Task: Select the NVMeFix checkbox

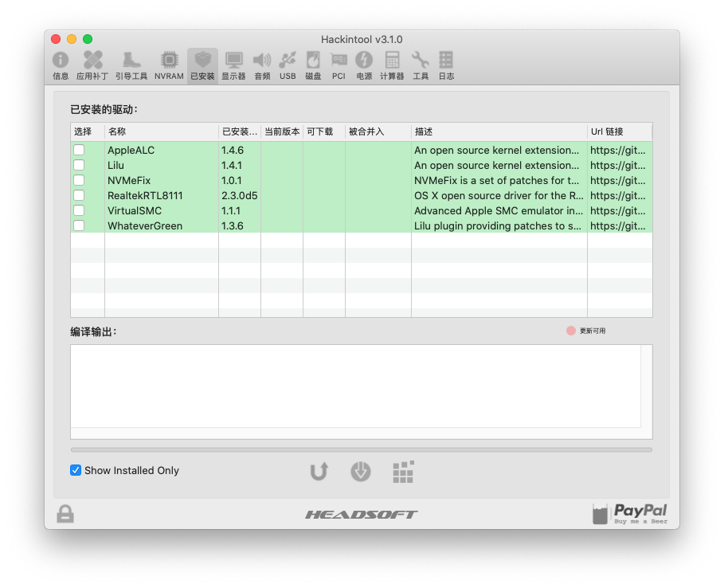Action: [x=79, y=180]
